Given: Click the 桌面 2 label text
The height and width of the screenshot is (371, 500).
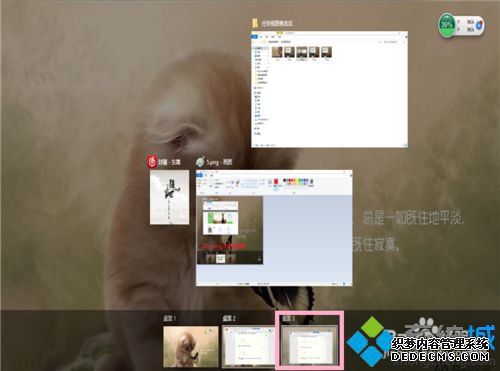Looking at the screenshot, I should pyautogui.click(x=229, y=319).
